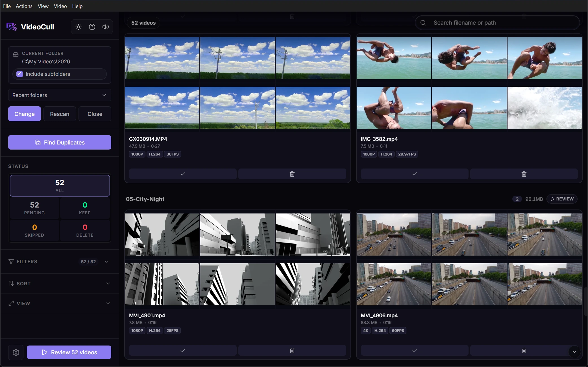
Task: Open the Actions menu
Action: (24, 6)
